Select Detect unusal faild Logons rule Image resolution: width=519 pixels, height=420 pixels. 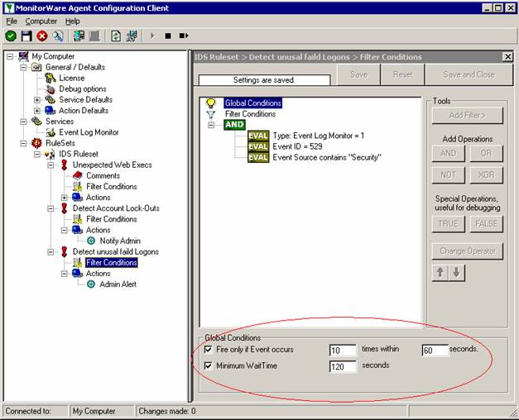click(x=116, y=251)
